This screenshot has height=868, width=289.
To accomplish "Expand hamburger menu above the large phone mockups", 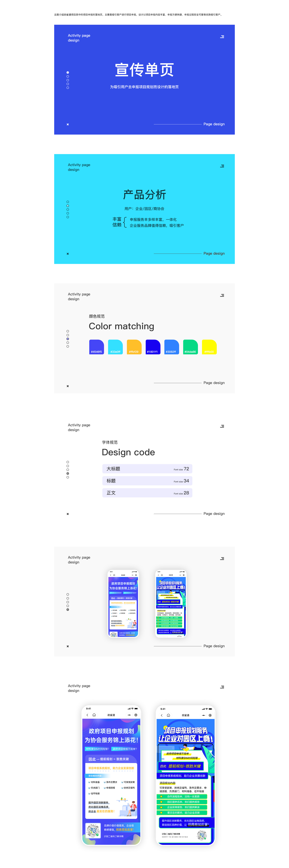I will coord(222,687).
